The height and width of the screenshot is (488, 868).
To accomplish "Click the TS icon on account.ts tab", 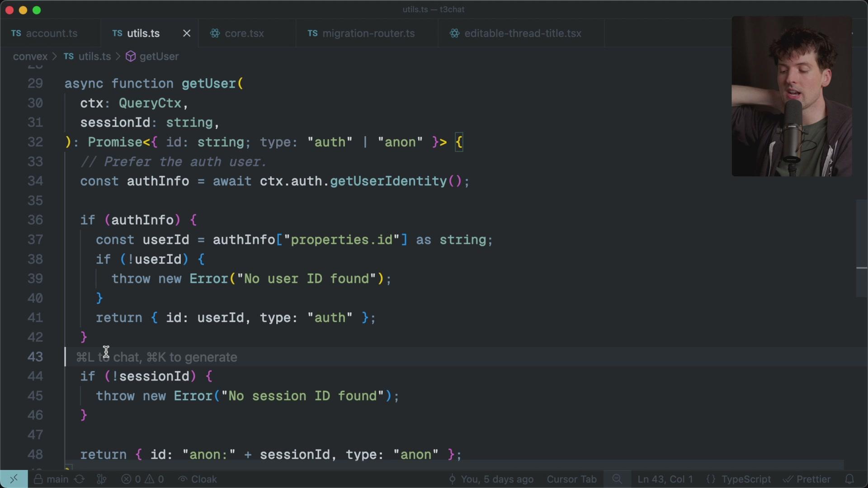I will (16, 33).
